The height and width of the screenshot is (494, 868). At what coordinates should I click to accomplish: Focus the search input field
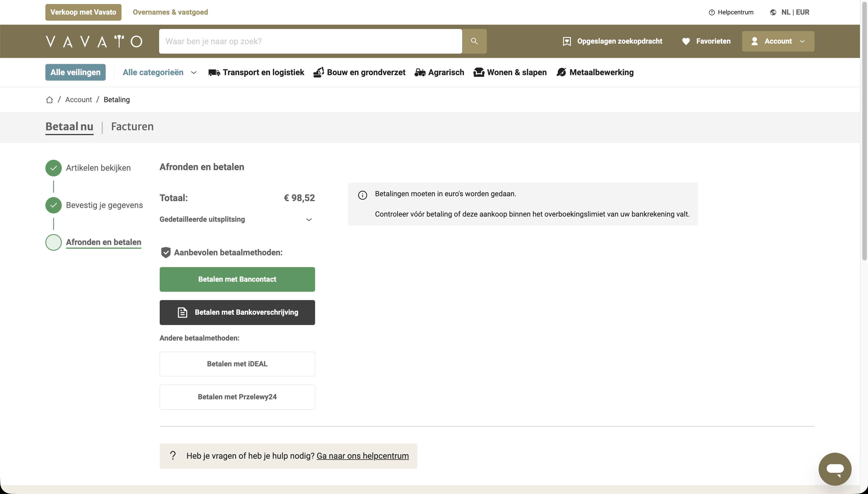click(x=310, y=41)
